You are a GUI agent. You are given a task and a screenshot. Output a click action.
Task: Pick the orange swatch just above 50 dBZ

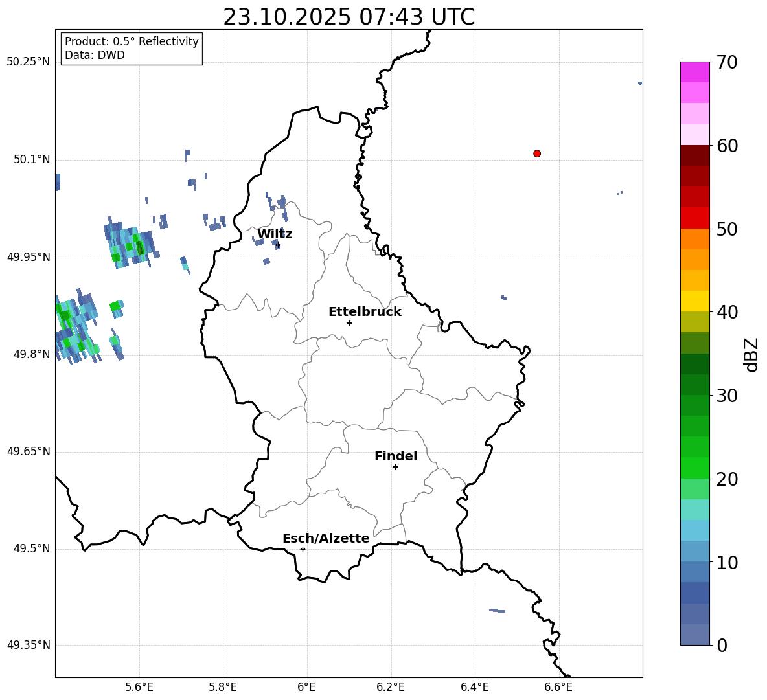tap(695, 239)
